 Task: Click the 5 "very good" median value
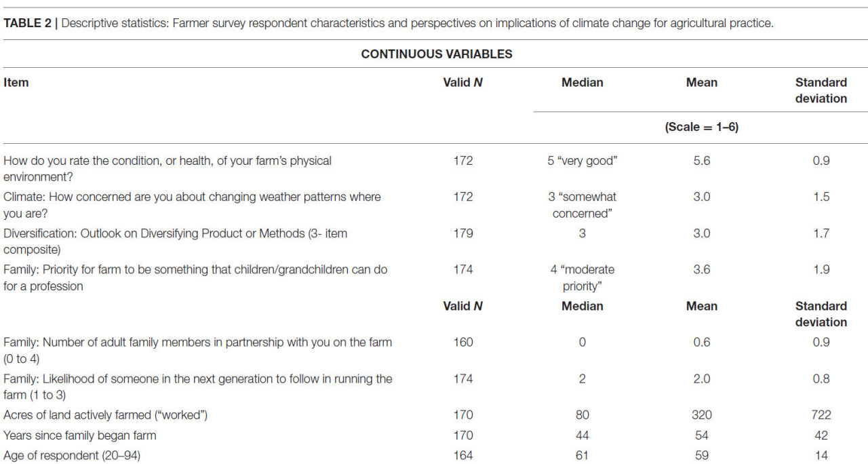coord(583,161)
